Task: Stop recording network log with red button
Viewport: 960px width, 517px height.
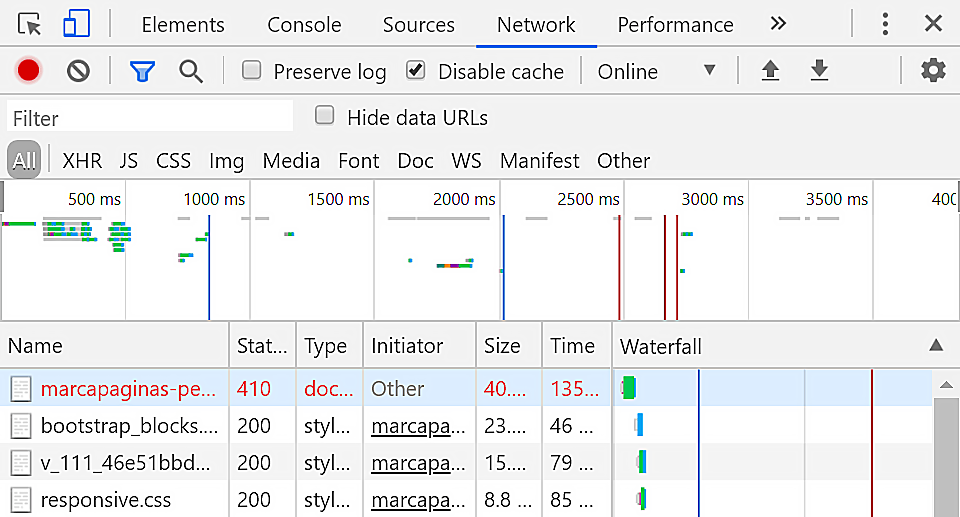Action: [28, 71]
